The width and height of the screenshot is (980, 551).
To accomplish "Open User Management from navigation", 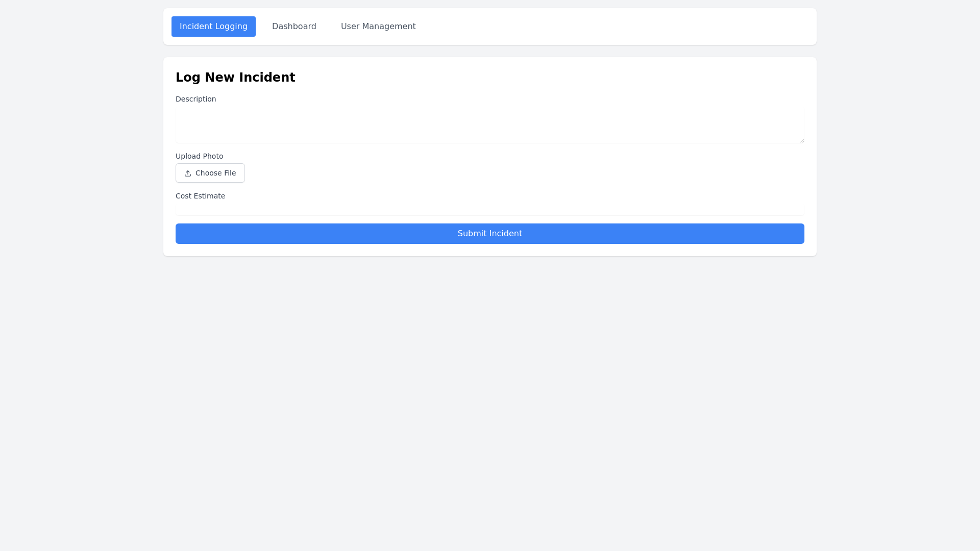I will (378, 26).
